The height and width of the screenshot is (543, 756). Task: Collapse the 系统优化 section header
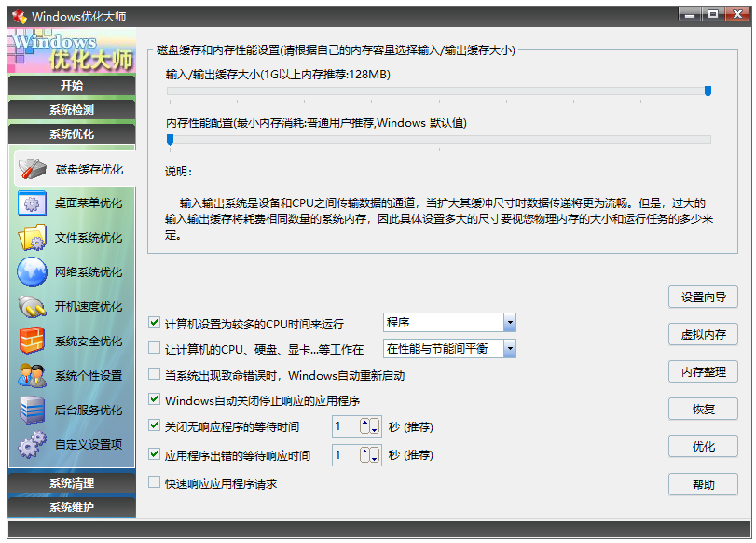pyautogui.click(x=72, y=133)
